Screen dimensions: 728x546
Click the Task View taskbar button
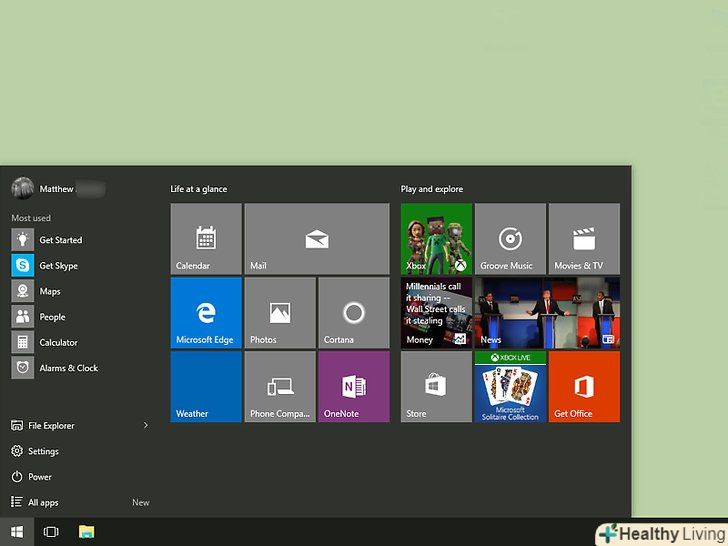[51, 532]
